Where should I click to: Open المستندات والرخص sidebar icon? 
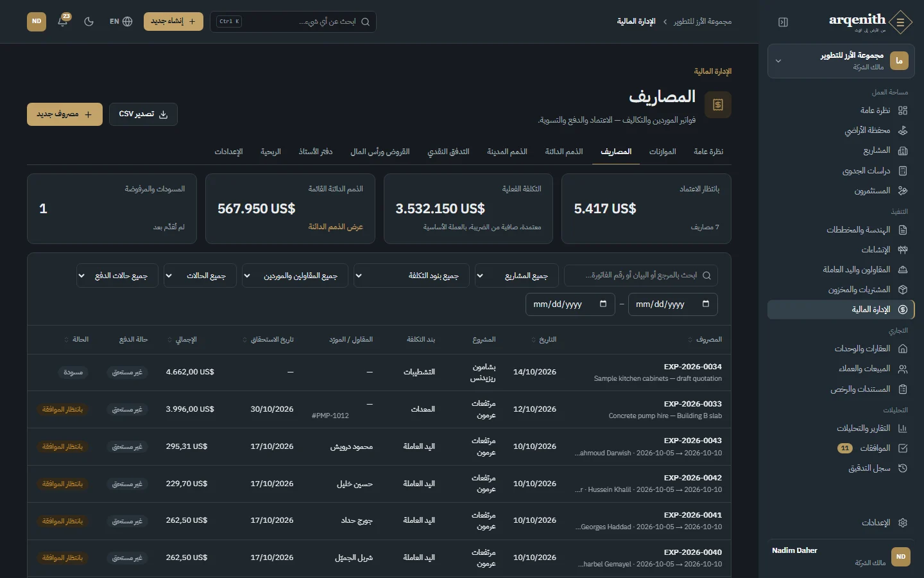coord(903,389)
